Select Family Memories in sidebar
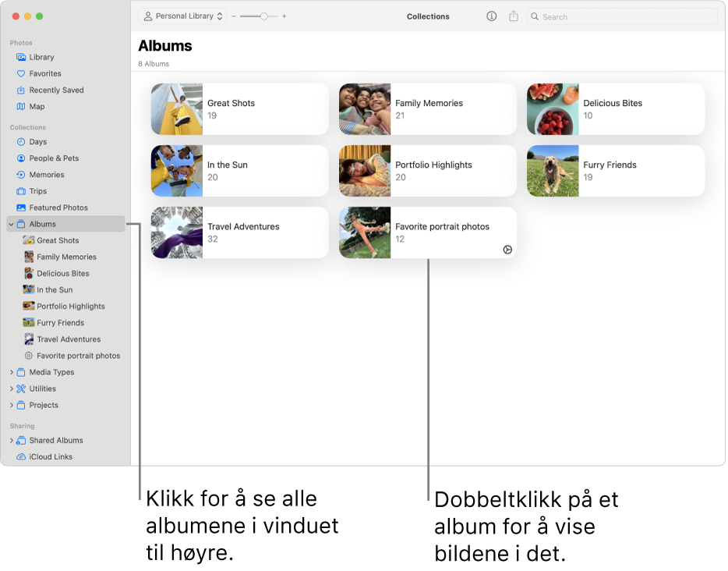 [66, 257]
